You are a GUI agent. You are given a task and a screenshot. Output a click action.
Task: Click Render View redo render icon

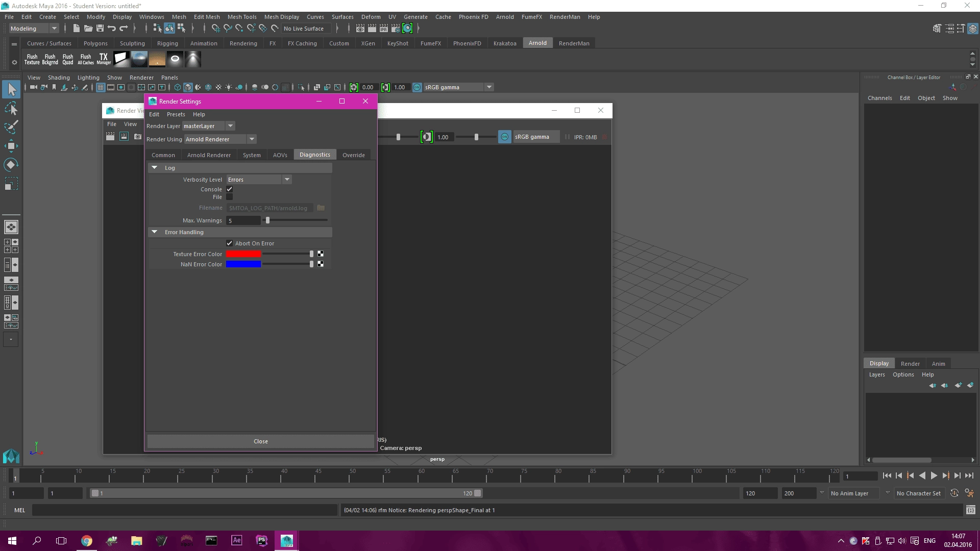click(x=110, y=137)
